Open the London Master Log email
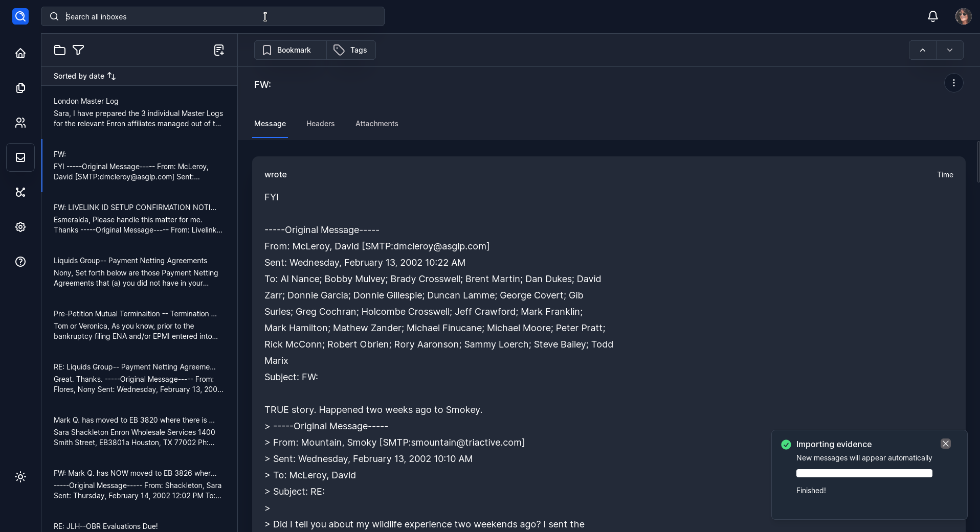980x532 pixels. (139, 112)
